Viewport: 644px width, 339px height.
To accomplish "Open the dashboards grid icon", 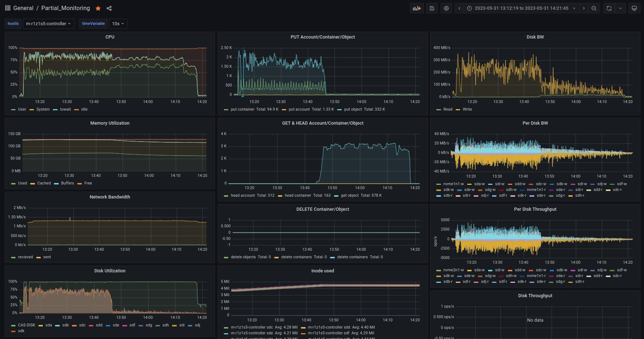I will point(8,8).
